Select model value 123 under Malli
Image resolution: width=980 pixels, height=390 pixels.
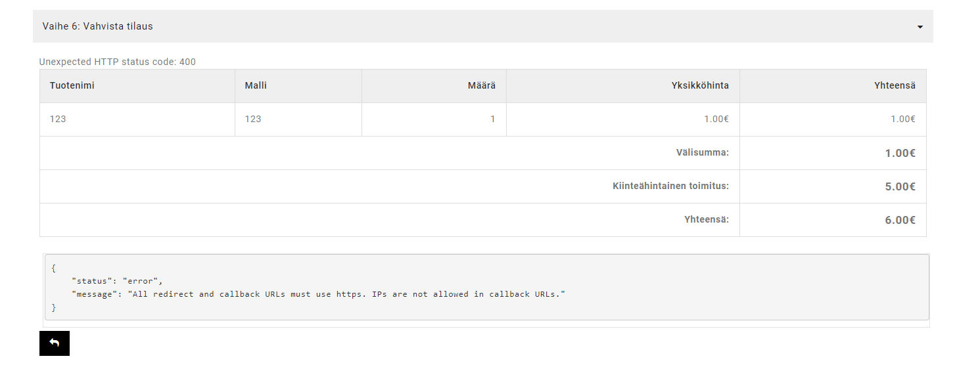click(253, 119)
